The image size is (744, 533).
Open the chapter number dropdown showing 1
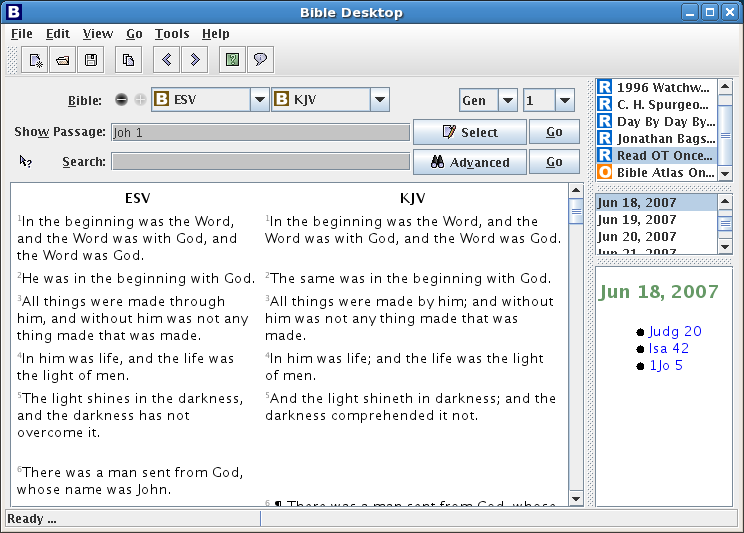(564, 100)
